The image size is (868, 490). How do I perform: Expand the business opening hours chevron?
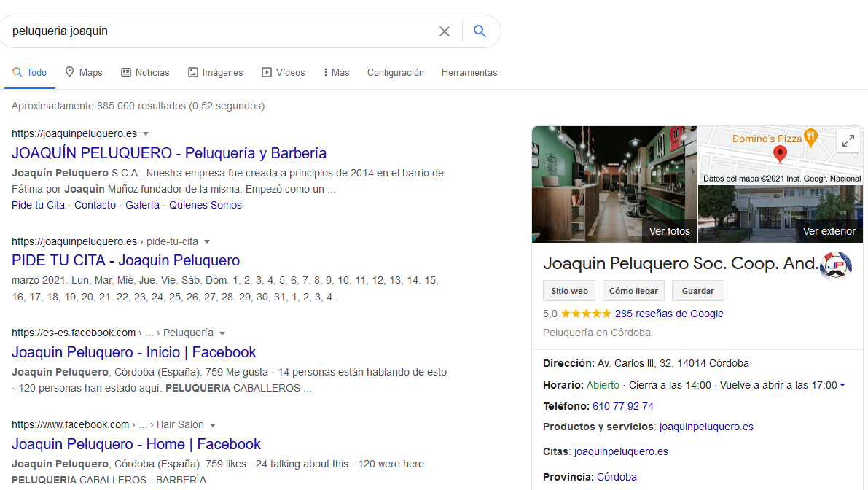coord(842,386)
